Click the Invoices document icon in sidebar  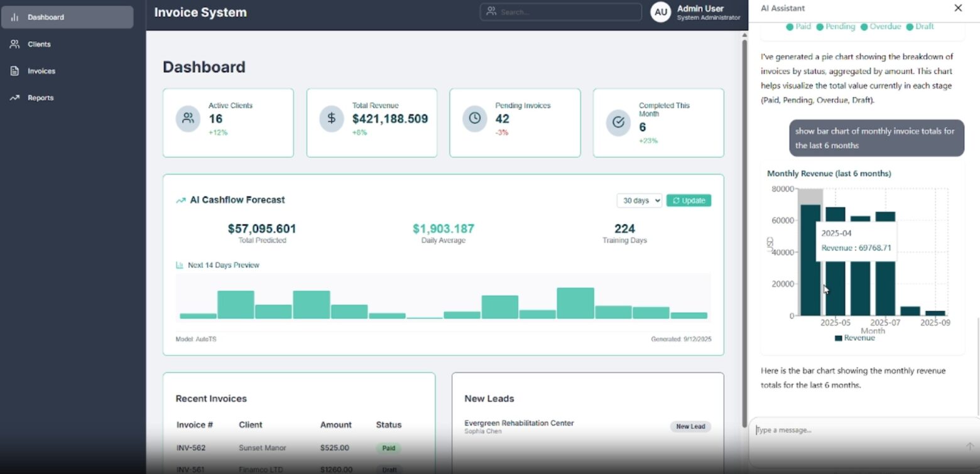coord(14,72)
